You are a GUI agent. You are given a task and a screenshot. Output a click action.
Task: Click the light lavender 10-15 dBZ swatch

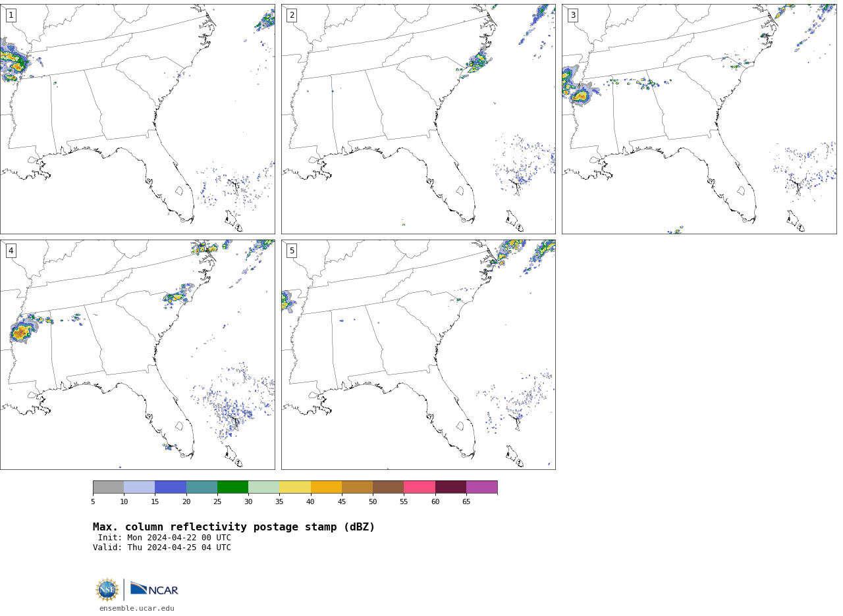click(x=139, y=487)
